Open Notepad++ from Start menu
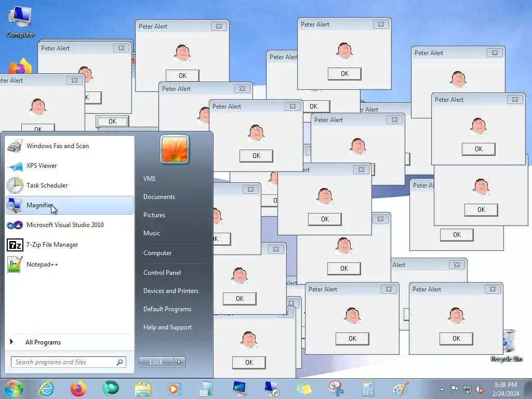The width and height of the screenshot is (532, 399). tap(70, 264)
